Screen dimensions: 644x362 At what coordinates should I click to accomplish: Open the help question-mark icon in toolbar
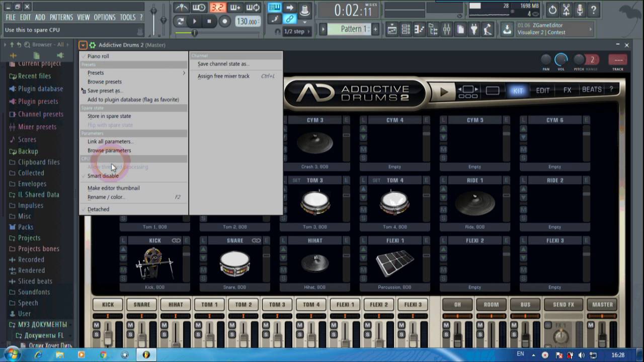click(x=593, y=9)
